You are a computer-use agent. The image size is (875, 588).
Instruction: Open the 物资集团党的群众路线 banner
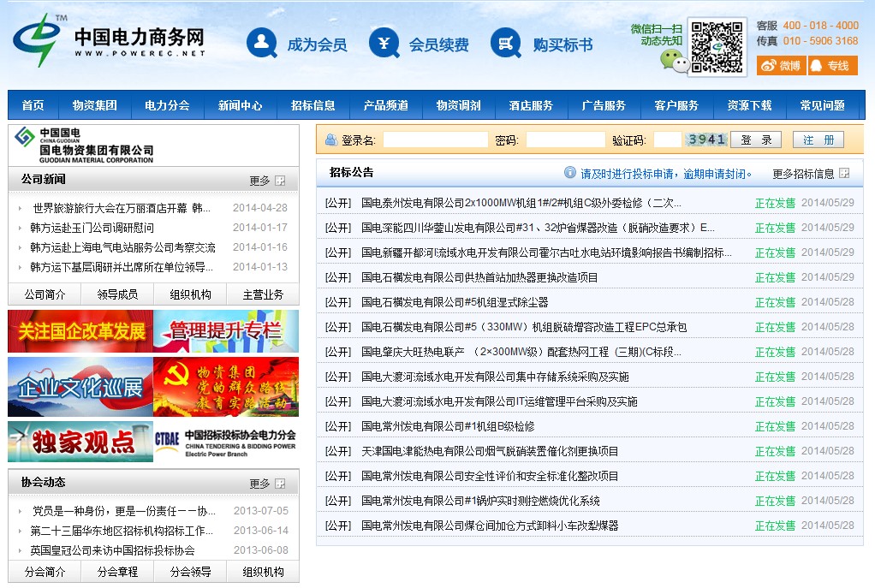click(x=226, y=387)
